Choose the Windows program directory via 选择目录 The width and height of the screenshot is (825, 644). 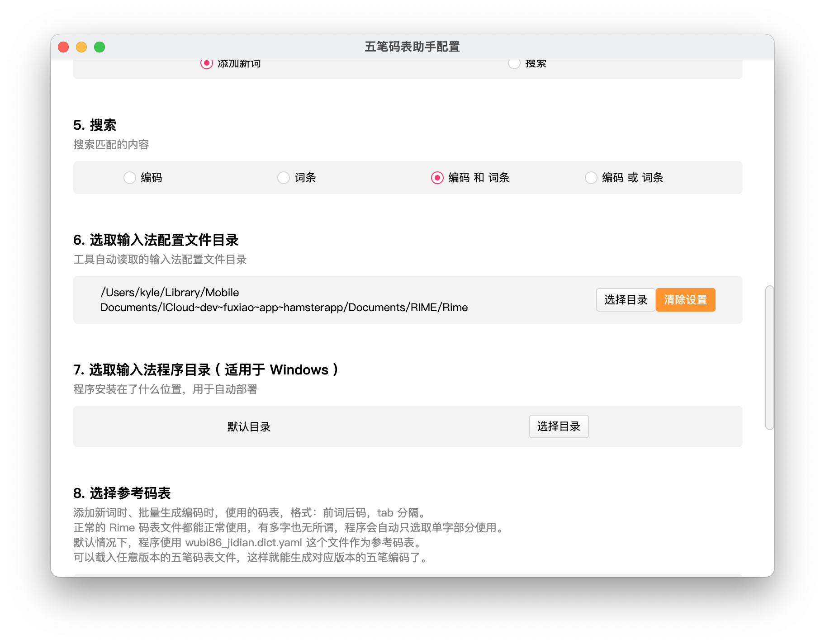click(559, 426)
